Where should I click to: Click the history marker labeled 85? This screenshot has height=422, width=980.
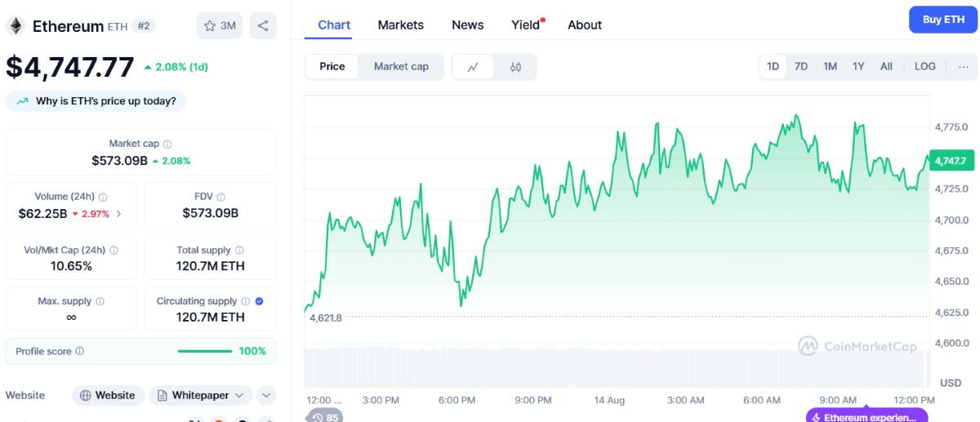tap(324, 417)
